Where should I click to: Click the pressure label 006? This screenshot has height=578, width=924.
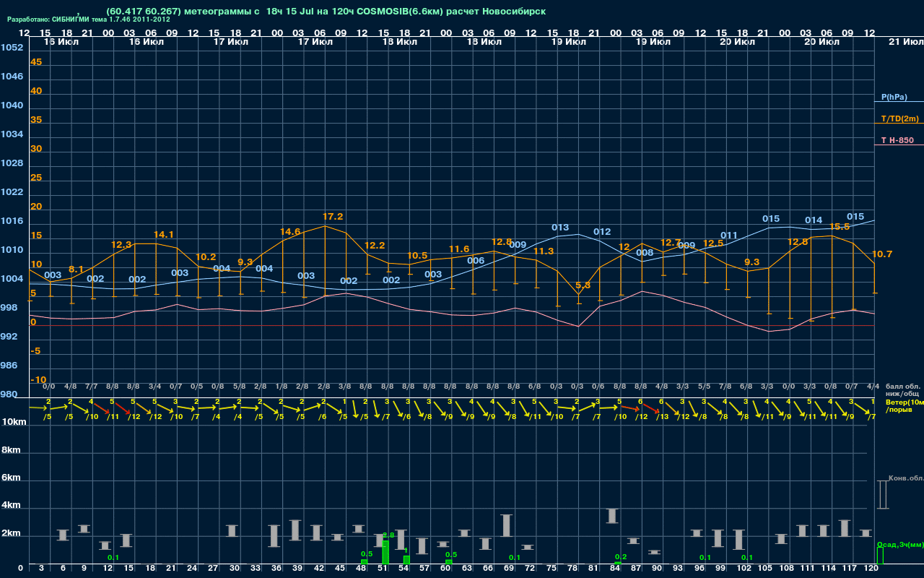click(476, 260)
